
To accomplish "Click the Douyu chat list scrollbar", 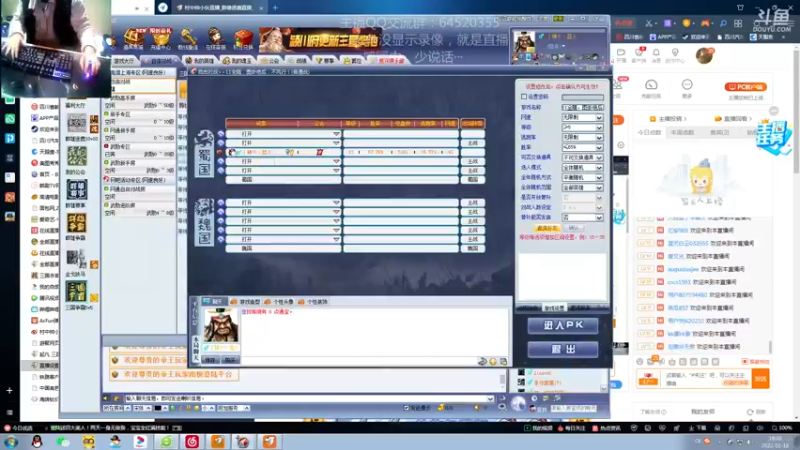I will 770,347.
